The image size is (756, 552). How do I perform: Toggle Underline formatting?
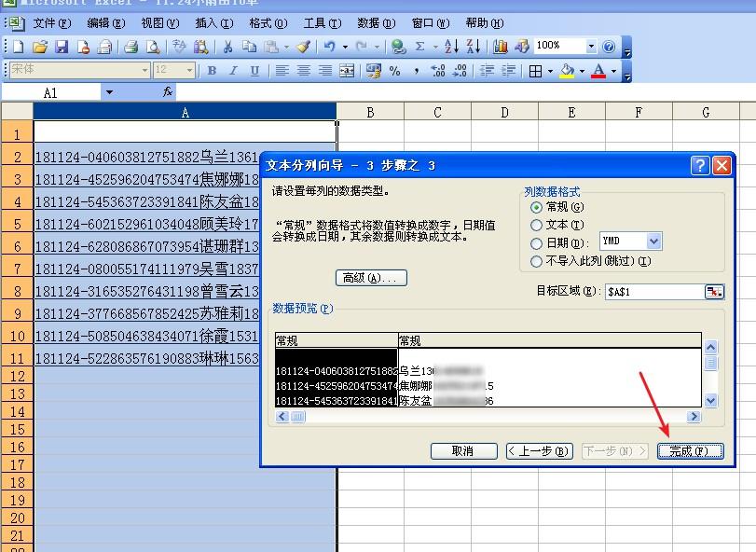click(x=254, y=72)
